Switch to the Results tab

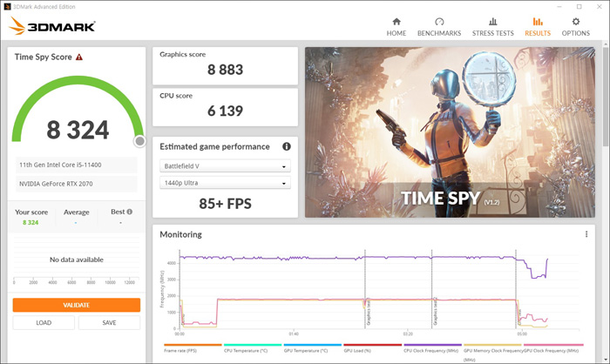[537, 27]
